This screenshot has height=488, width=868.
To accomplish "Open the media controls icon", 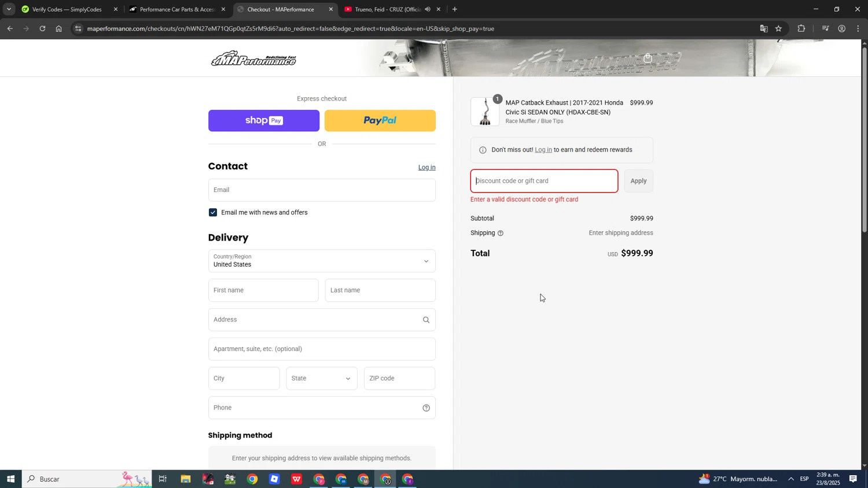I will click(x=826, y=28).
